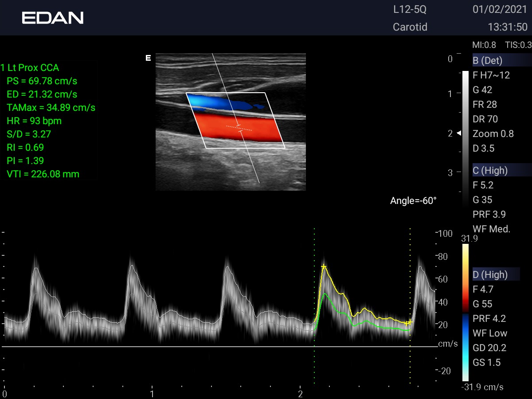The width and height of the screenshot is (532, 399).
Task: Click the red flow region in color box
Action: (239, 129)
